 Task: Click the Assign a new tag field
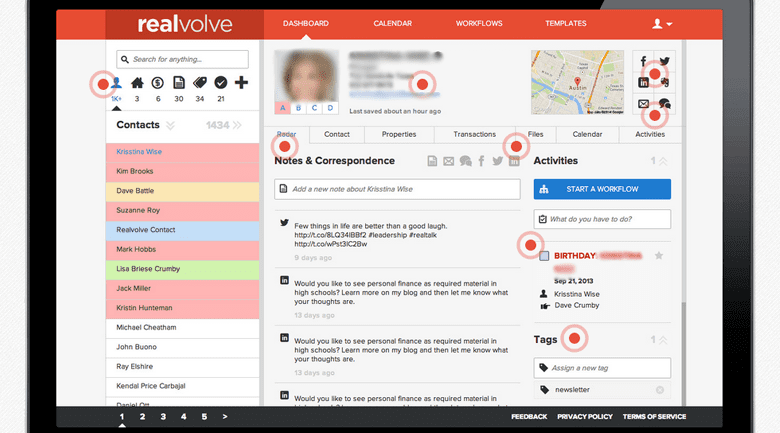point(602,368)
